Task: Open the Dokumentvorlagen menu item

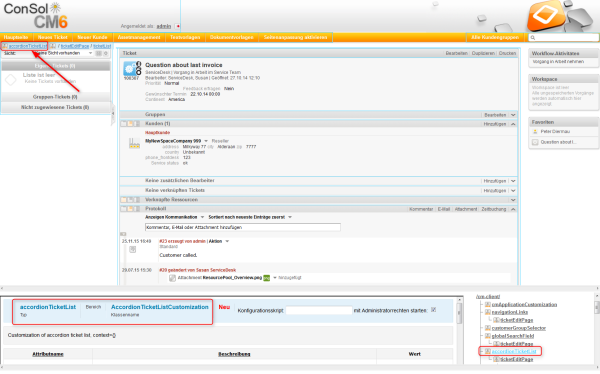Action: click(x=232, y=37)
